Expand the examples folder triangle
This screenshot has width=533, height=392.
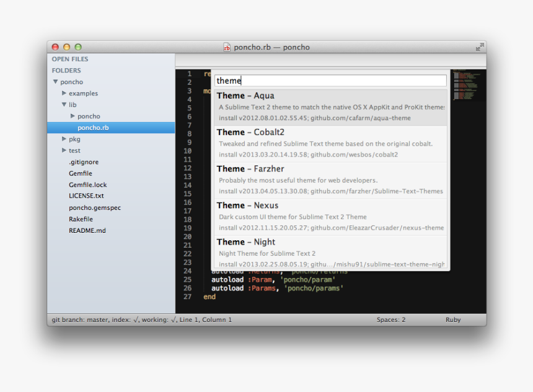[64, 93]
